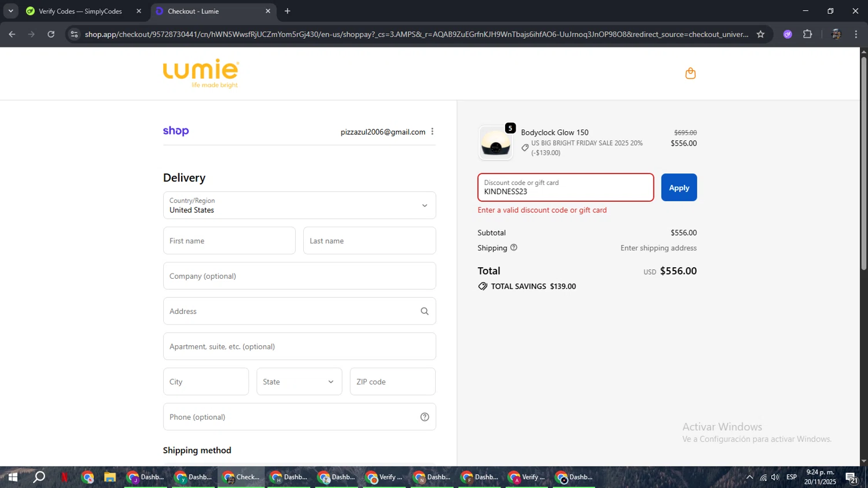Open the Windows Start menu
868x488 pixels.
coord(12,477)
